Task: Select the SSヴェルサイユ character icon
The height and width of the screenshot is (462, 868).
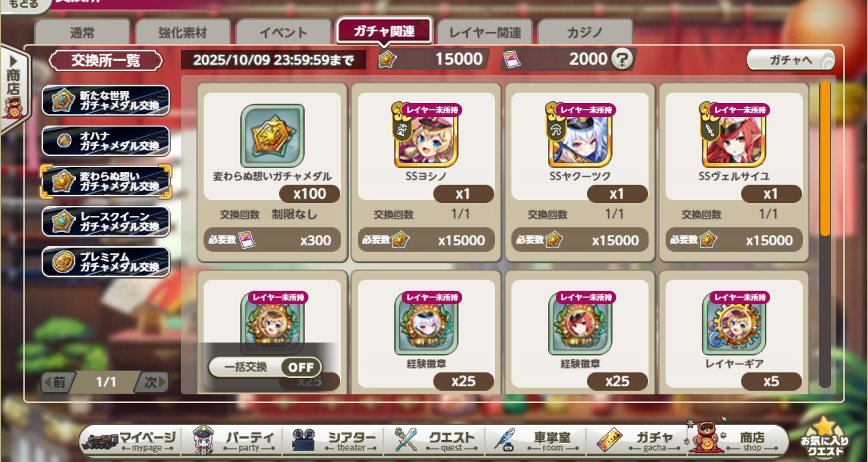Action: tap(734, 137)
